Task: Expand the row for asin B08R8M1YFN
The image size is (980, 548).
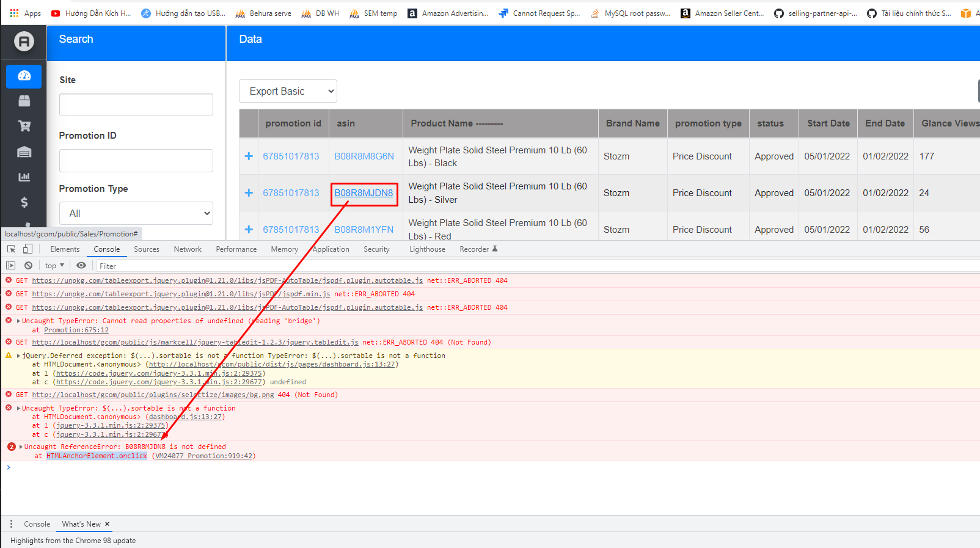Action: (249, 230)
